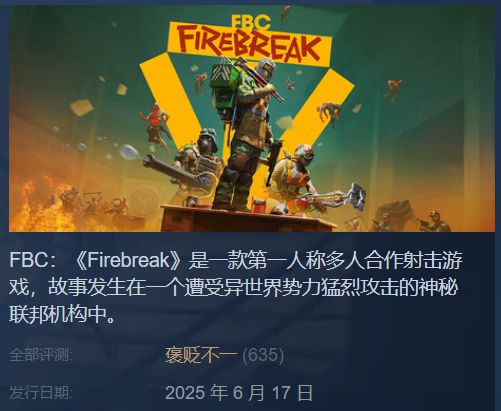The height and width of the screenshot is (411, 501).
Task: Click the 全部评测 label
Action: coord(40,355)
